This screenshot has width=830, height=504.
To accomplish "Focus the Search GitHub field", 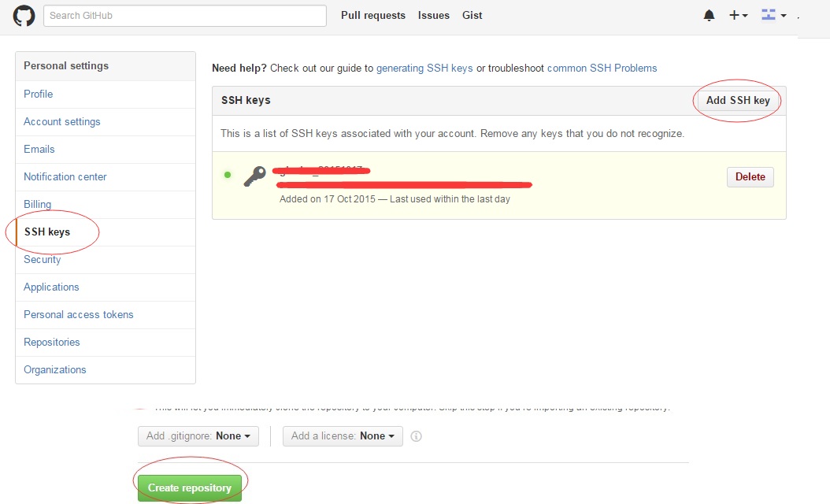I will point(185,15).
